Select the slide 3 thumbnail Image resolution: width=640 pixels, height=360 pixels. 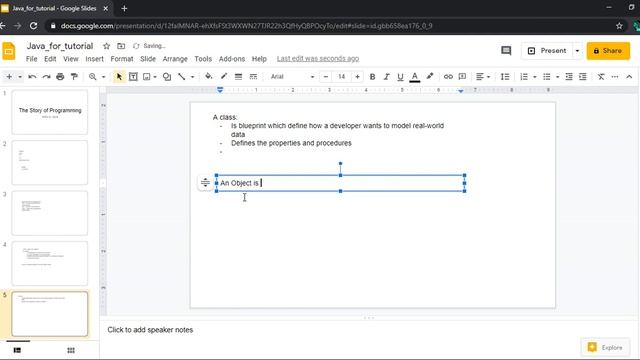pos(50,213)
